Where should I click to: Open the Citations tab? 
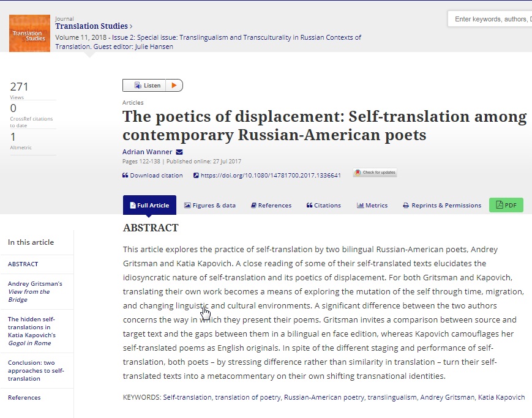point(324,205)
